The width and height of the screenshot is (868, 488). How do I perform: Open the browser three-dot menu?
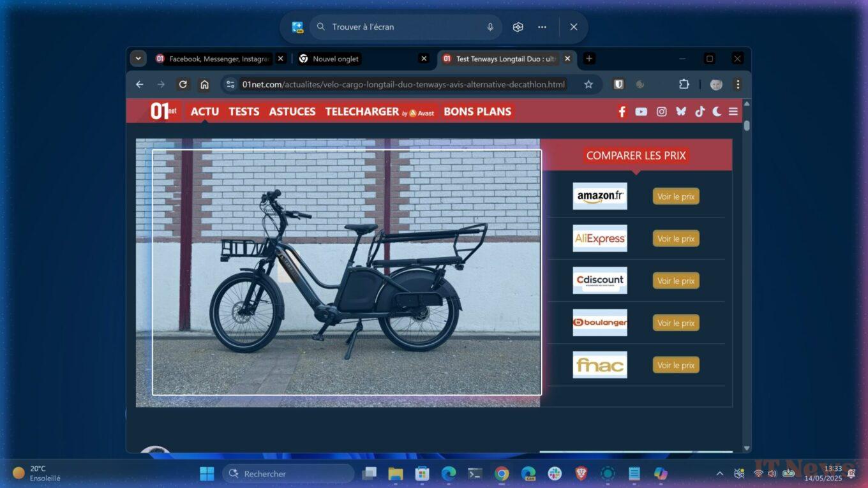(x=738, y=84)
